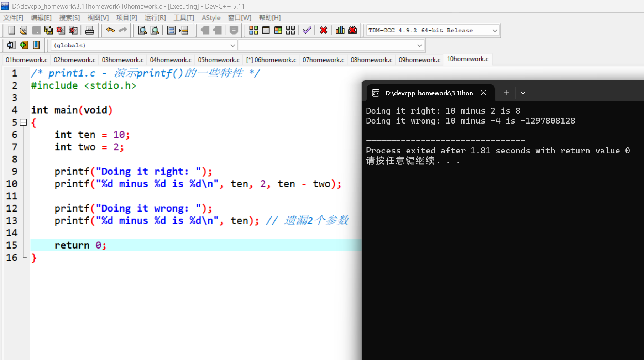Switch to 02homework.c tab

[75, 60]
